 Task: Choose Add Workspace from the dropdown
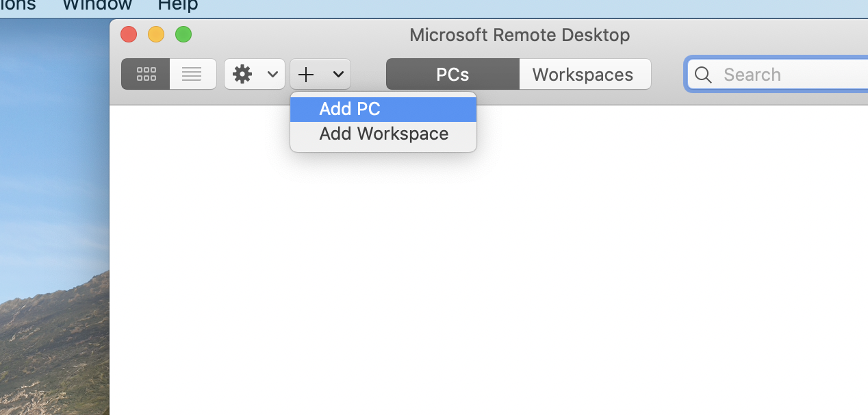coord(383,134)
